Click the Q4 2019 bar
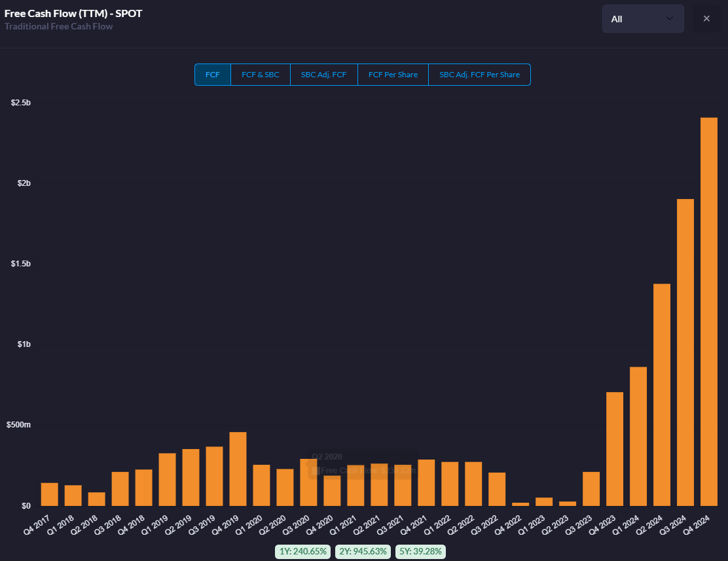This screenshot has height=561, width=728. [238, 469]
